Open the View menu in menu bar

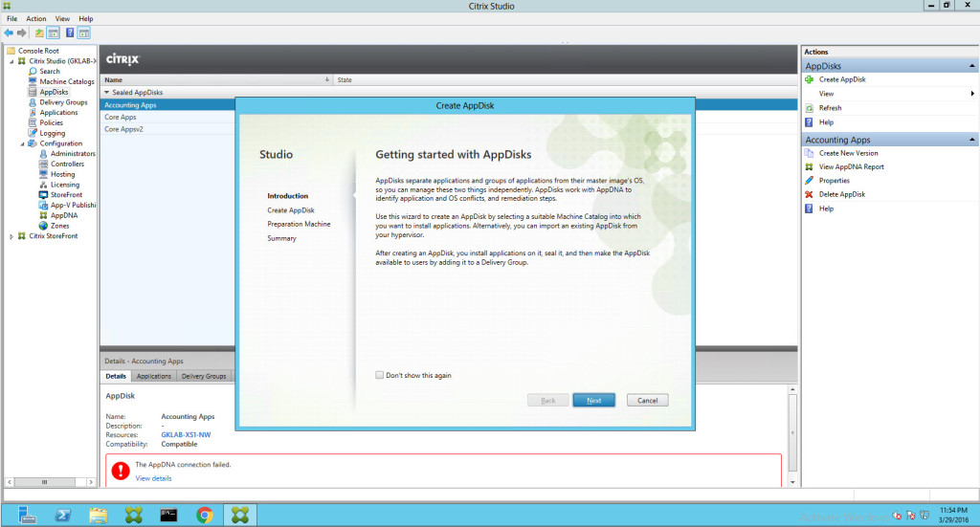[x=62, y=19]
